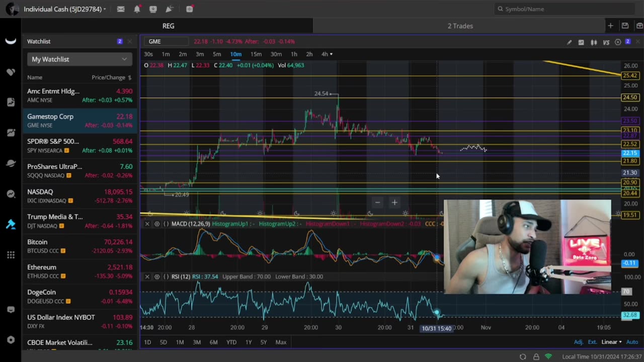Open the download inbox icon in top bar
This screenshot has height=362, width=644.
pos(153,9)
